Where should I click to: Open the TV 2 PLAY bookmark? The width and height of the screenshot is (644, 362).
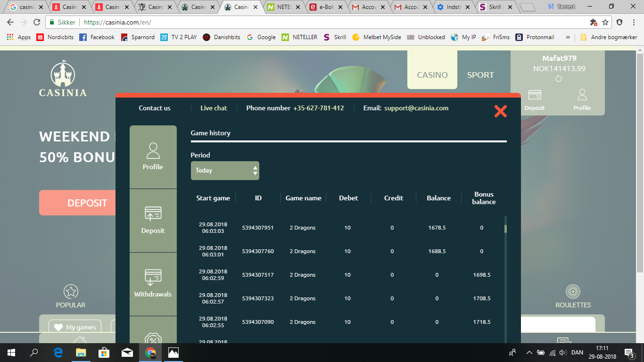pos(179,37)
